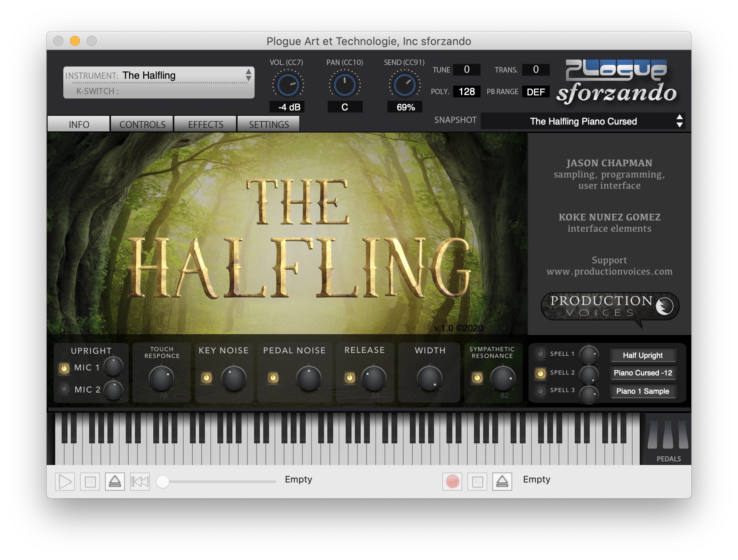
Task: Adjust the SEND (CC91) knob
Action: (x=405, y=85)
